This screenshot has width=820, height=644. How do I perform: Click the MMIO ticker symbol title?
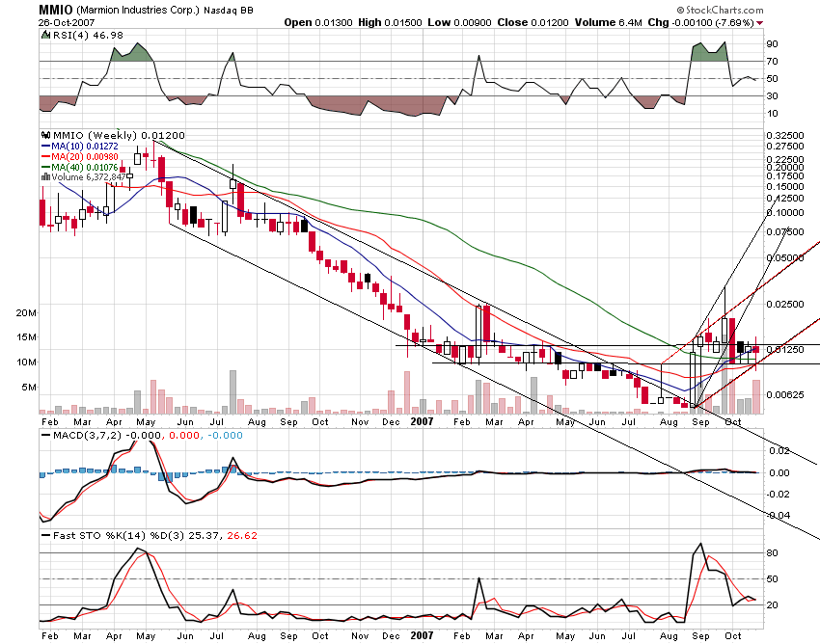tap(55, 10)
